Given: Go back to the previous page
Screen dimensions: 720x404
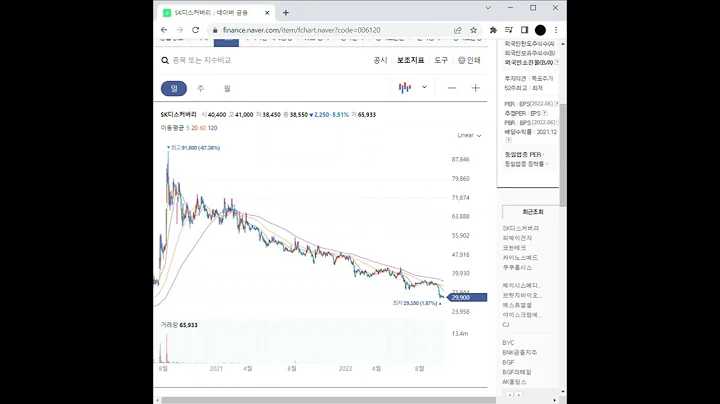Looking at the screenshot, I should [x=164, y=30].
